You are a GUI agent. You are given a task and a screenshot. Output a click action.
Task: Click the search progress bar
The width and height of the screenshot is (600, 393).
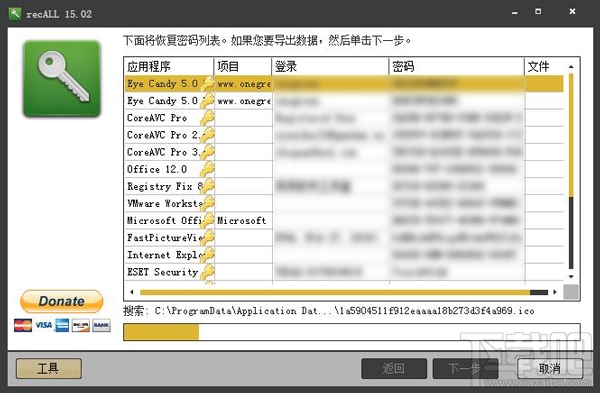click(x=352, y=332)
